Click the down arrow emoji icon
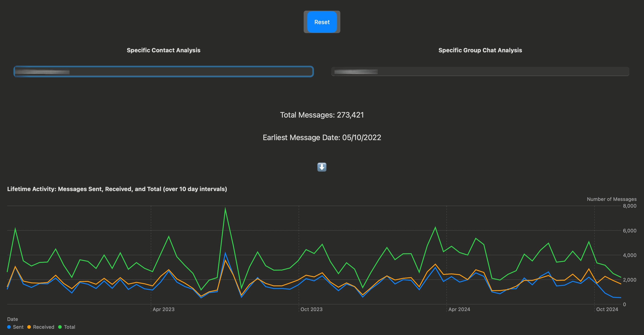The image size is (644, 335). [x=322, y=167]
